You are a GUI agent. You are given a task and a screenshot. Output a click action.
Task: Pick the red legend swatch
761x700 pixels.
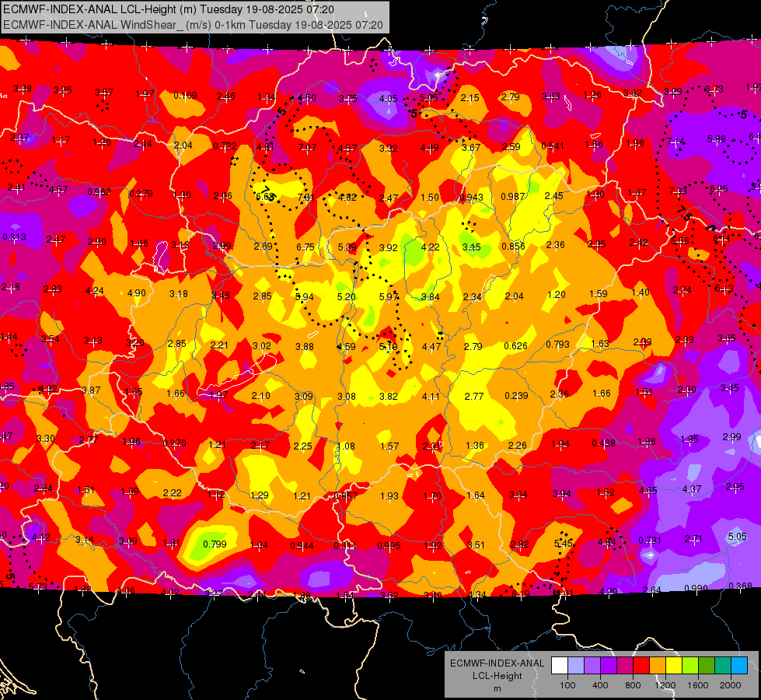tap(641, 666)
